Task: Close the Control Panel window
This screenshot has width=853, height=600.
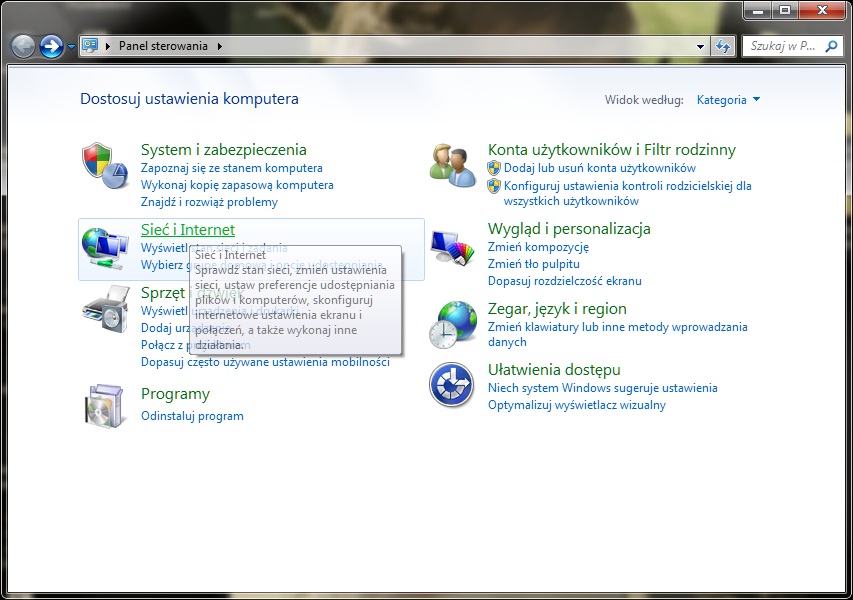Action: point(821,10)
